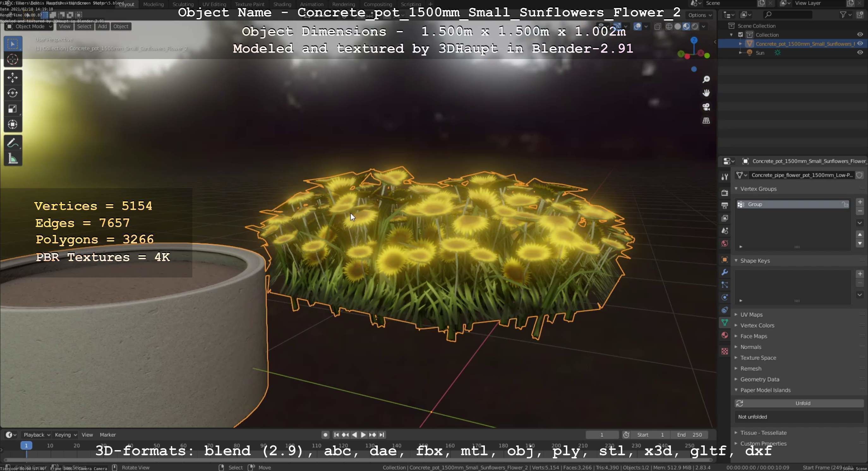This screenshot has width=868, height=471.
Task: Switch to the UV Editing workspace tab
Action: (x=214, y=4)
